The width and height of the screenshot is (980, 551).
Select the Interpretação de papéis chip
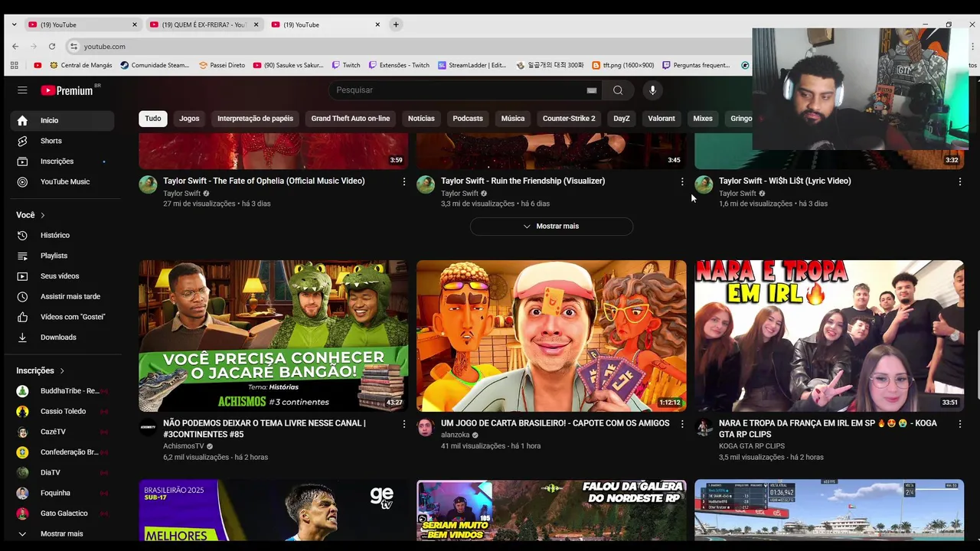click(255, 119)
